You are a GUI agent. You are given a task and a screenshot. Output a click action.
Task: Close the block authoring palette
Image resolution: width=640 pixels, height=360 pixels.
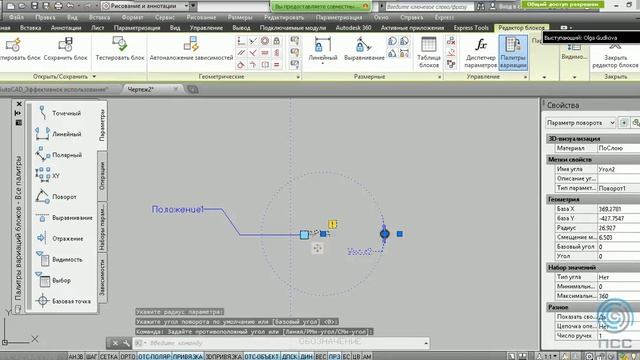(x=19, y=104)
